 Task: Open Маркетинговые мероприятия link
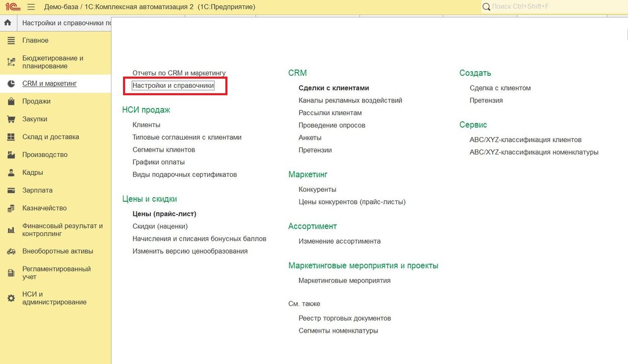click(x=344, y=280)
